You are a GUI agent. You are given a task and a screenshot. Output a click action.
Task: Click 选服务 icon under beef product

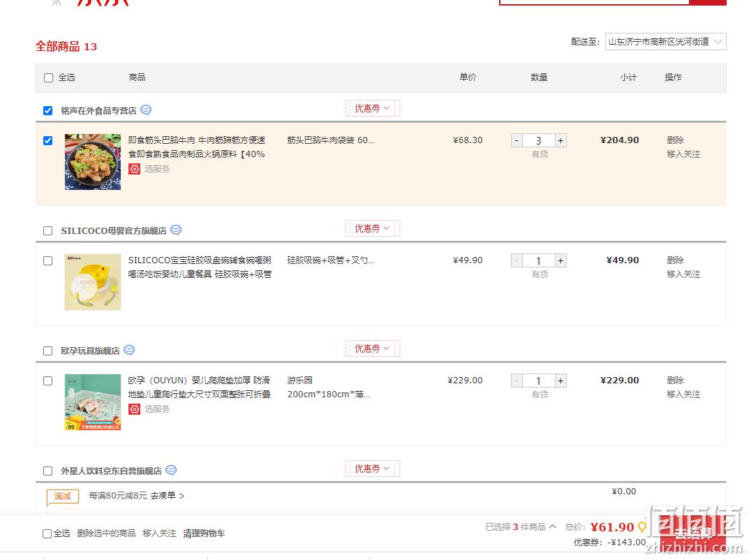coord(134,169)
